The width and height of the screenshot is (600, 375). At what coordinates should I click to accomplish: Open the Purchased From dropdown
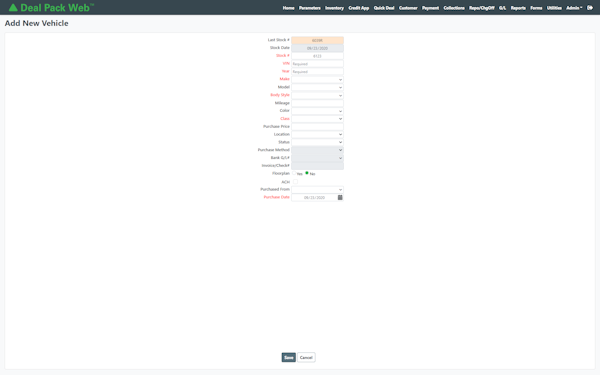point(317,190)
